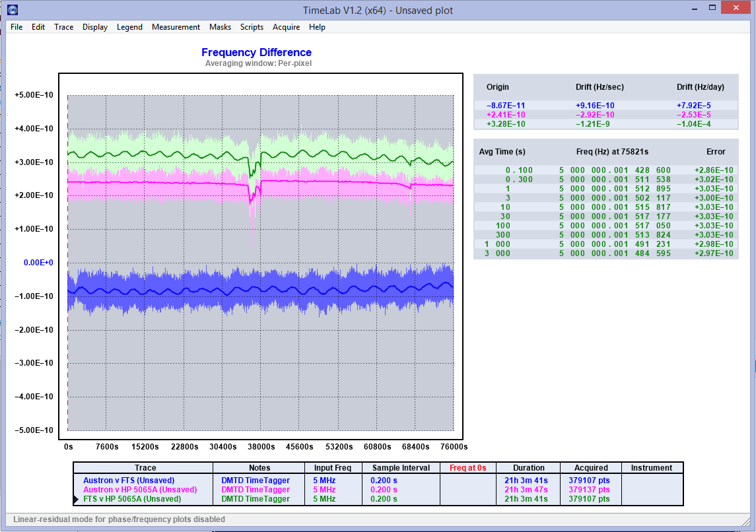Click the error value +2.86E−10

click(x=714, y=170)
